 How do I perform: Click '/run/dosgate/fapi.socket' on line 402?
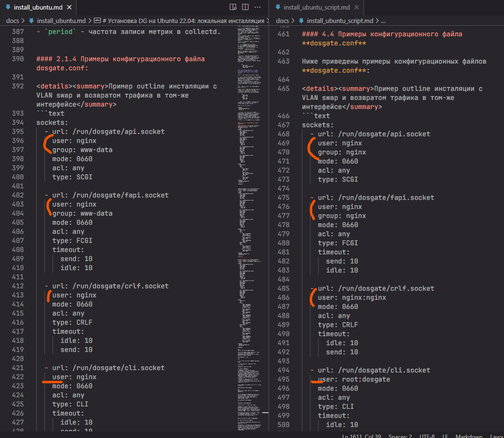pyautogui.click(x=120, y=196)
